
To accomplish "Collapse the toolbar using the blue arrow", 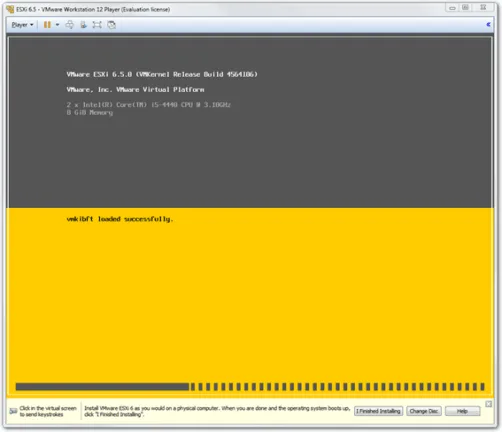I will 488,24.
